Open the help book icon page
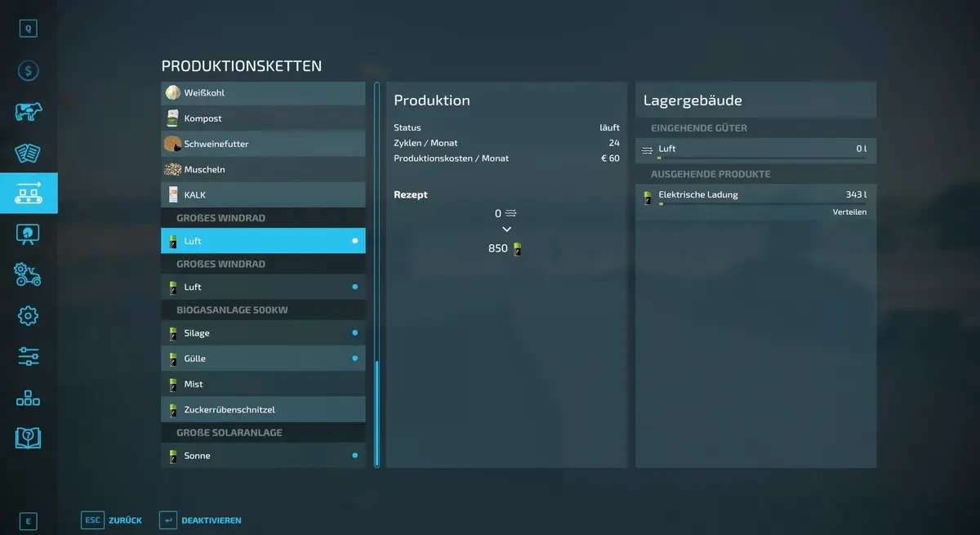980x535 pixels. tap(29, 438)
